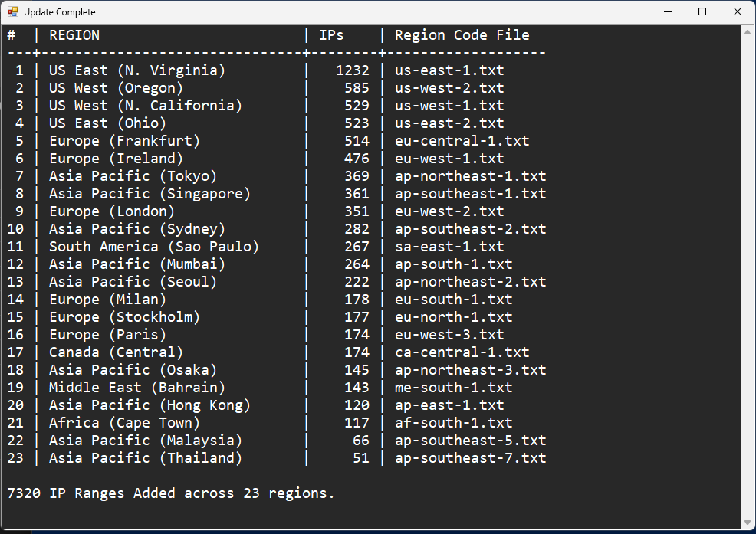Click the 7320 IP Ranges Added summary line

(171, 493)
